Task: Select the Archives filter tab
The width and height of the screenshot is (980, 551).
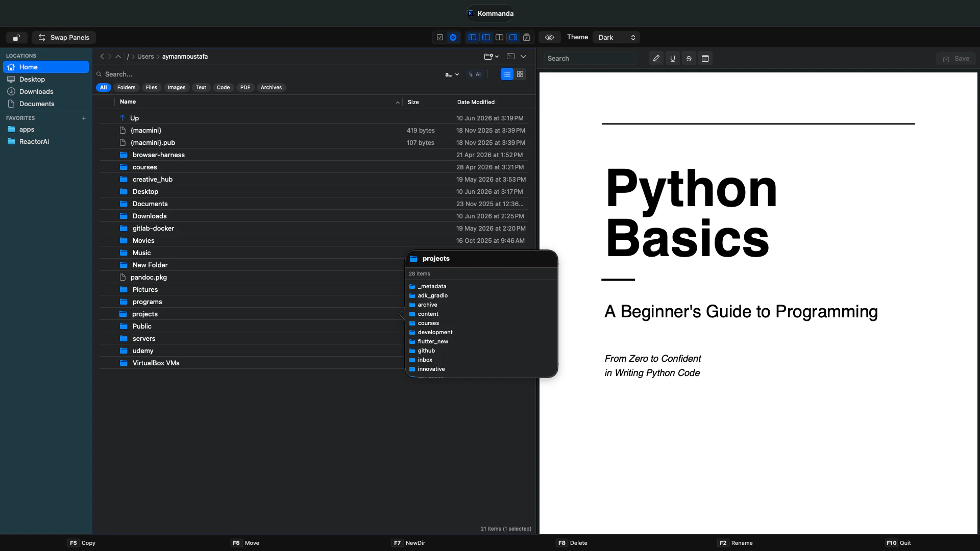Action: (271, 88)
